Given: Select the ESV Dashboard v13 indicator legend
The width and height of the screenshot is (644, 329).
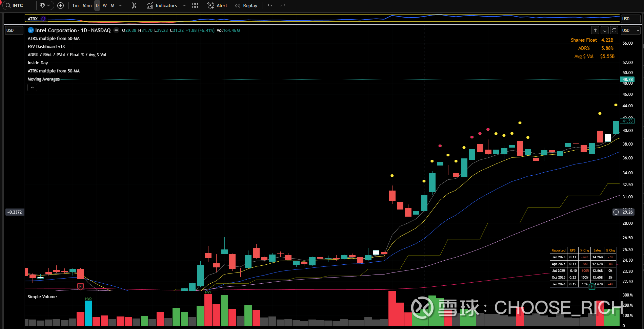Looking at the screenshot, I should tap(46, 46).
